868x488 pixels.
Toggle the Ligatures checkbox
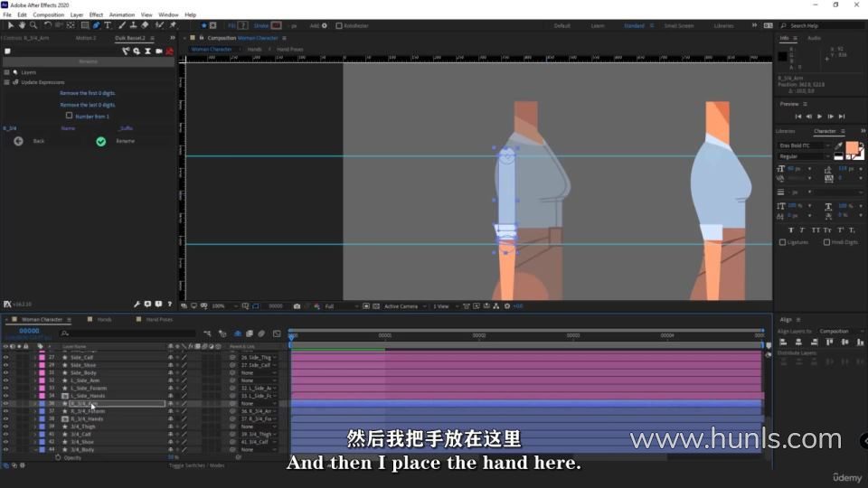782,242
